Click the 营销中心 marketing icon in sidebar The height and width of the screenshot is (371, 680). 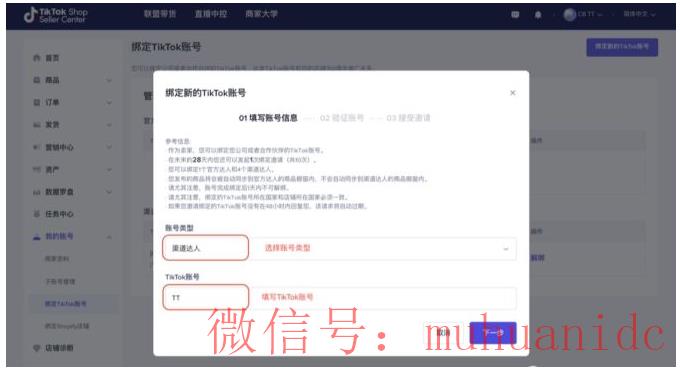click(37, 148)
